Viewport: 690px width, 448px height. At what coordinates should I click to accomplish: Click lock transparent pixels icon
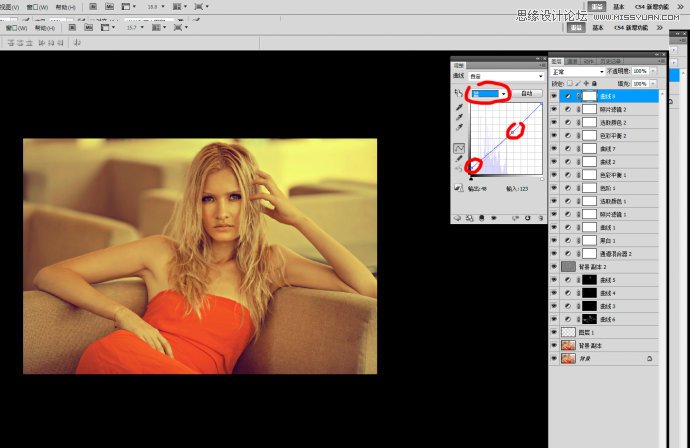pyautogui.click(x=570, y=83)
